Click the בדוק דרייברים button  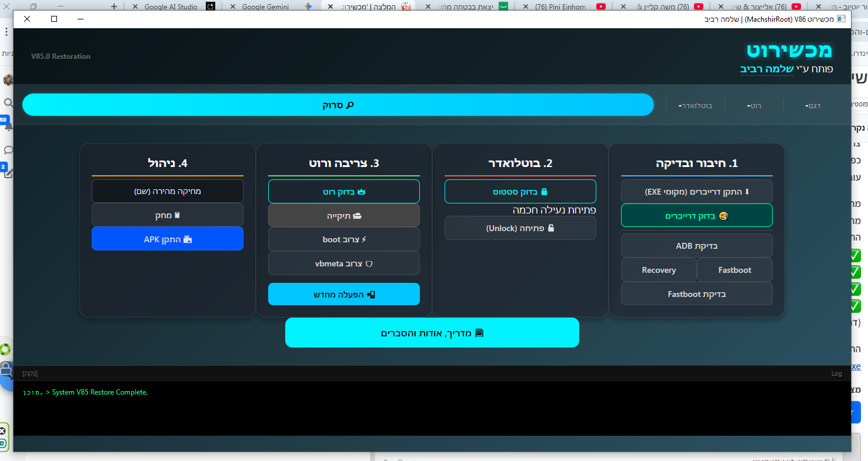point(696,216)
